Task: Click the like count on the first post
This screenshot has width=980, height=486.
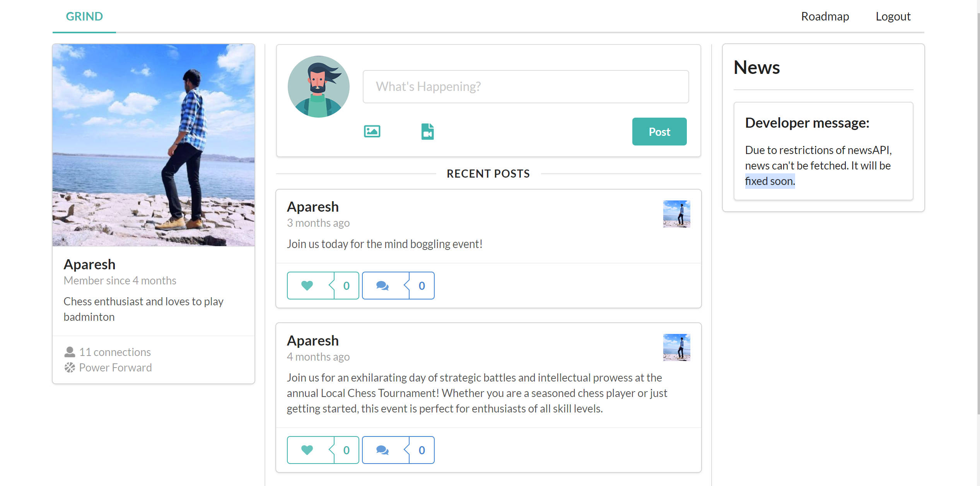Action: 347,286
